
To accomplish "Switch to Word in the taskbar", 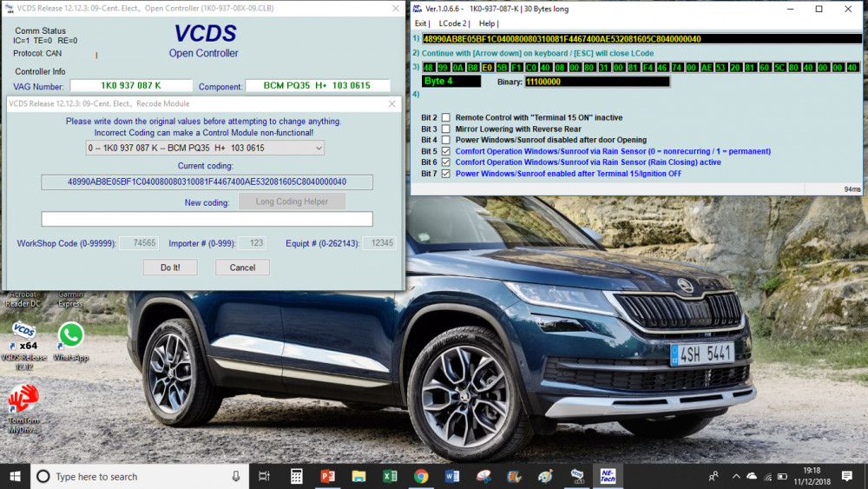I will (x=452, y=476).
